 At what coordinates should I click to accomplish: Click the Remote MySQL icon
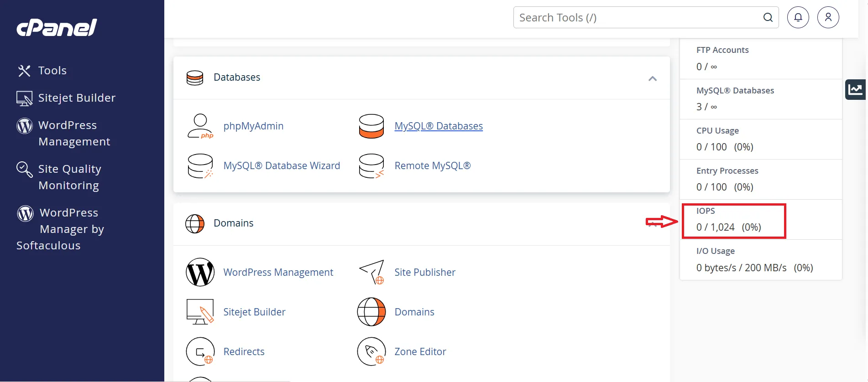pos(371,166)
